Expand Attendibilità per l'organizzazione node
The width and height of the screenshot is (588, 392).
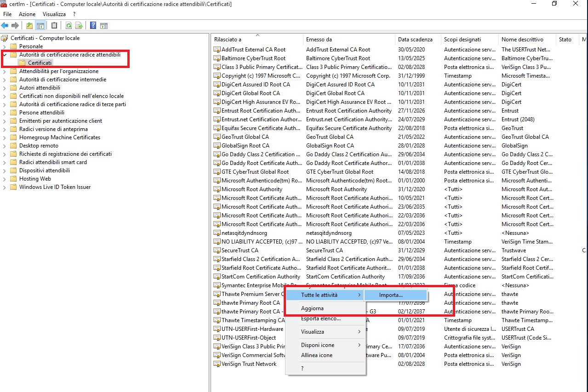click(5, 71)
